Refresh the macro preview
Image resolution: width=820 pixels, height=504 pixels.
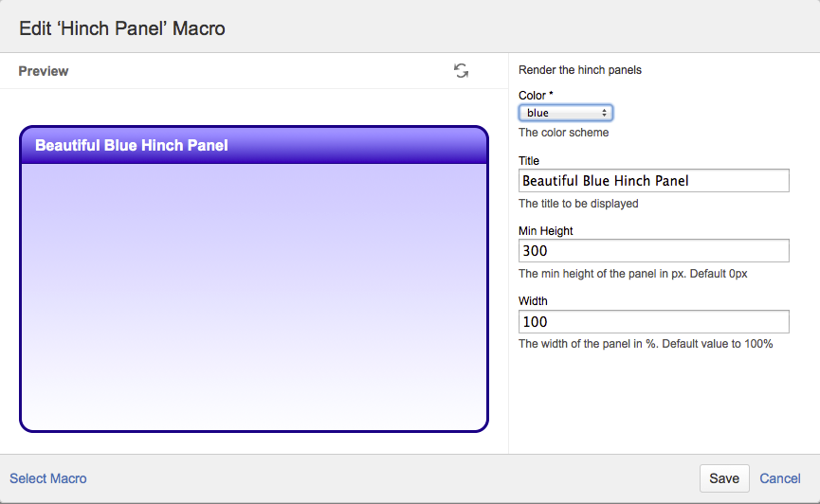click(461, 71)
